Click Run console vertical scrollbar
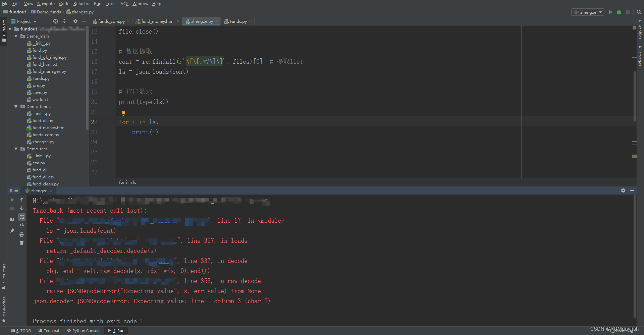The image size is (644, 335). pyautogui.click(x=635, y=257)
